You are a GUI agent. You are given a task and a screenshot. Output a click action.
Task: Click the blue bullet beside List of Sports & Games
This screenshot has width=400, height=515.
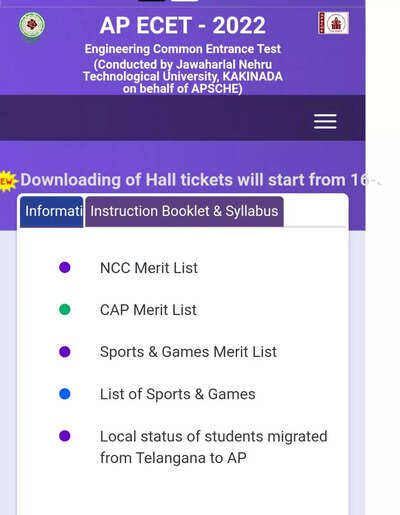[x=65, y=394]
